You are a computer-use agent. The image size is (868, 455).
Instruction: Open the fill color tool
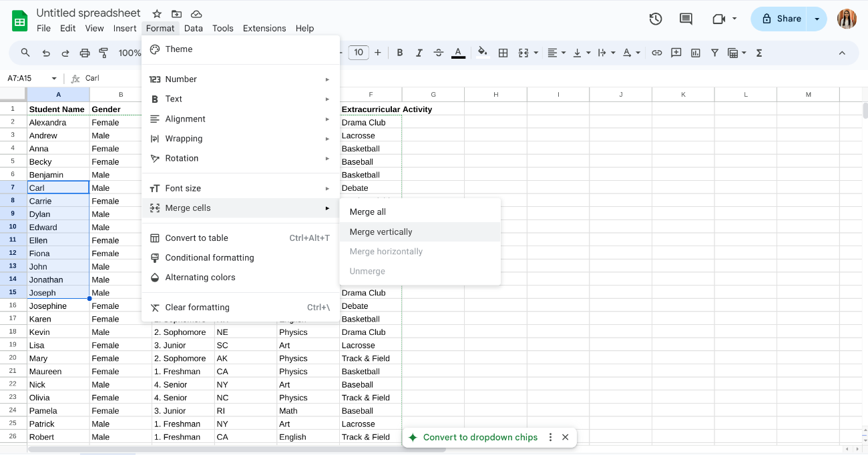tap(483, 52)
